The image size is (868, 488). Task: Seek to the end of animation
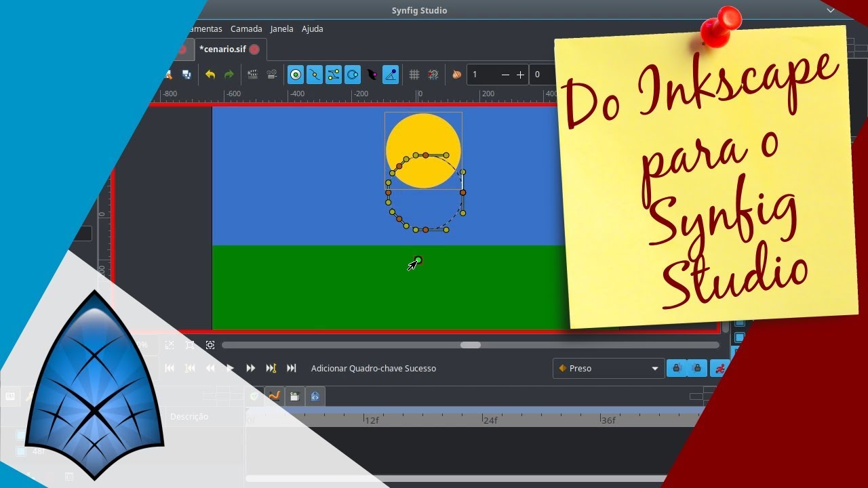click(x=292, y=368)
